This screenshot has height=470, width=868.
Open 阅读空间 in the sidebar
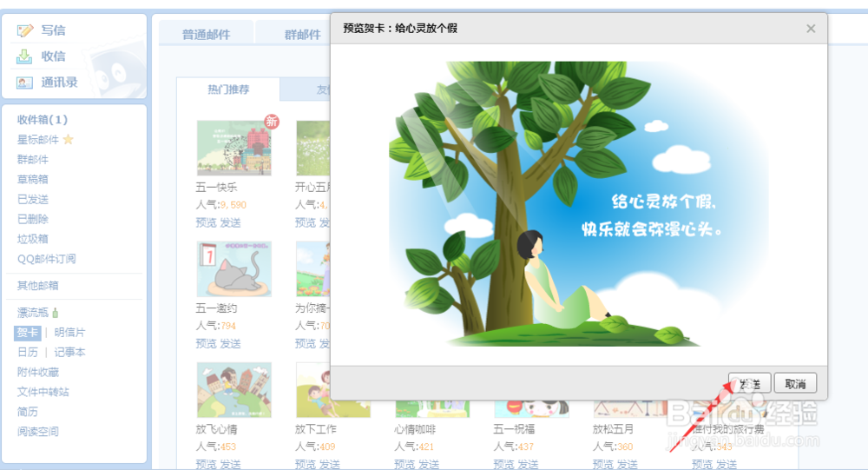pyautogui.click(x=37, y=432)
